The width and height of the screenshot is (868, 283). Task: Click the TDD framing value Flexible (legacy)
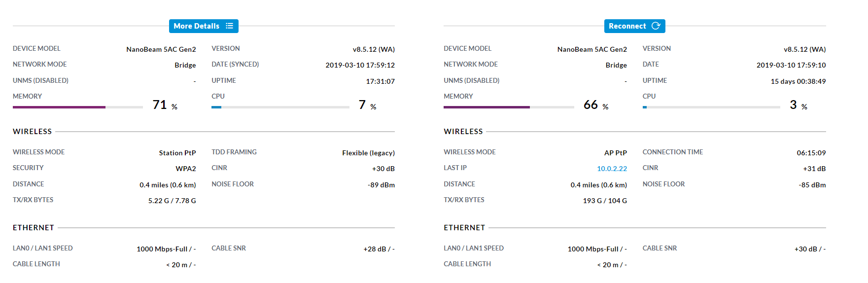pyautogui.click(x=368, y=153)
